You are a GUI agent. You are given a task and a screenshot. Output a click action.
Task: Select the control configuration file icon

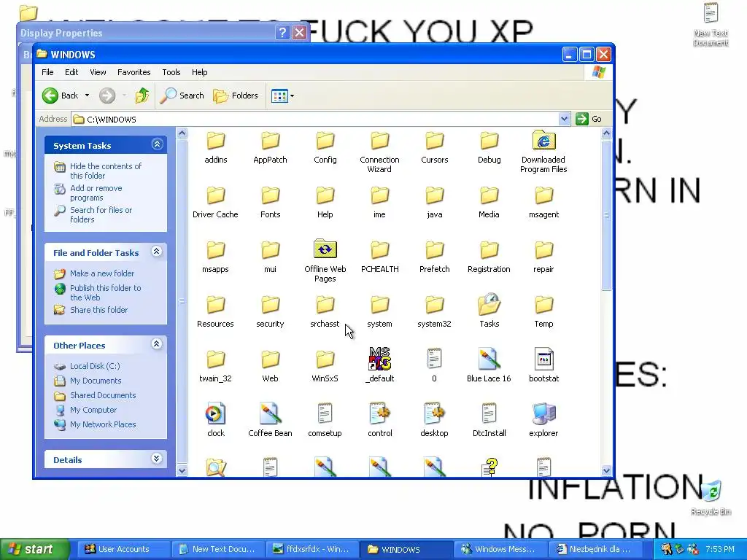[x=379, y=413]
